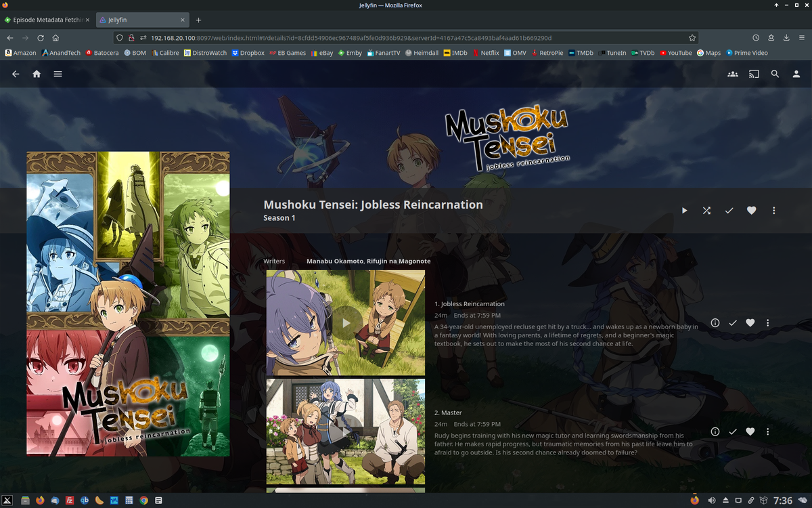The height and width of the screenshot is (508, 812).
Task: Open writer Manabu Okamoto link
Action: (335, 261)
